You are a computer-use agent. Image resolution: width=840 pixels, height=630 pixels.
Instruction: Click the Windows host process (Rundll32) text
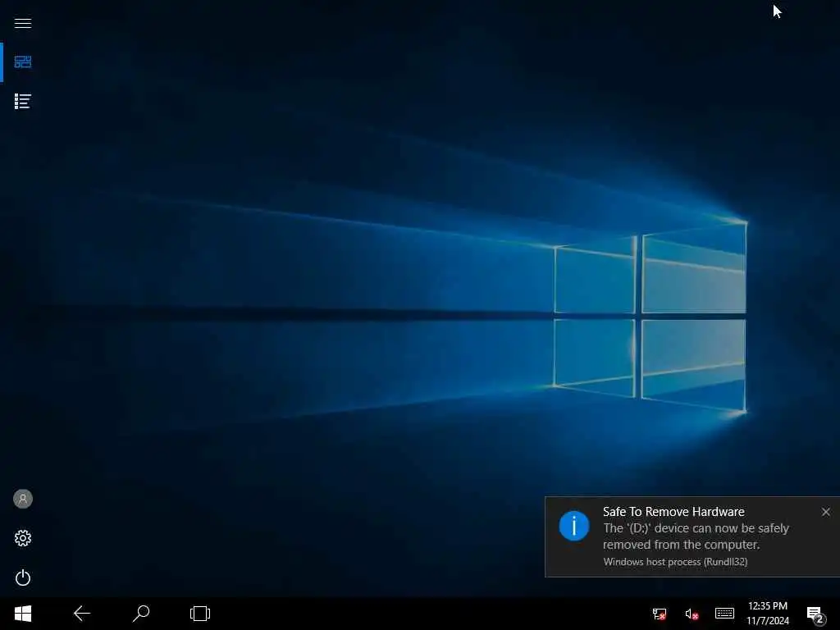pos(675,561)
